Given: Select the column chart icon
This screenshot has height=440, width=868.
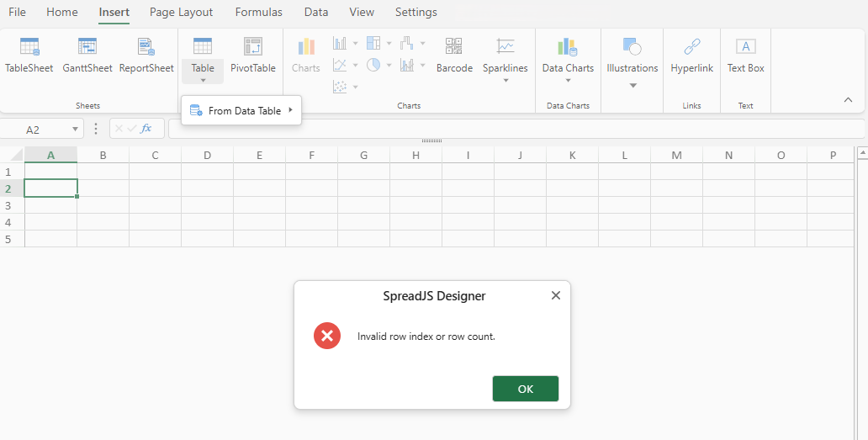Looking at the screenshot, I should tap(340, 43).
